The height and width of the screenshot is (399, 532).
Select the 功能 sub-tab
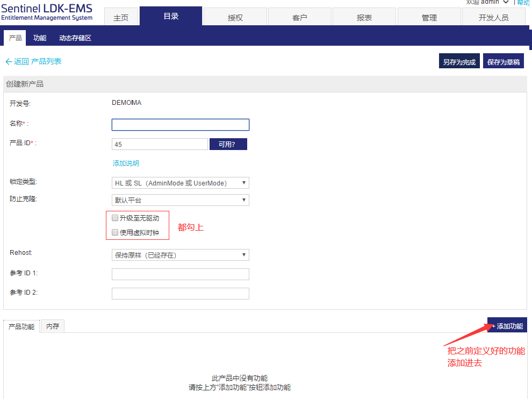point(40,38)
